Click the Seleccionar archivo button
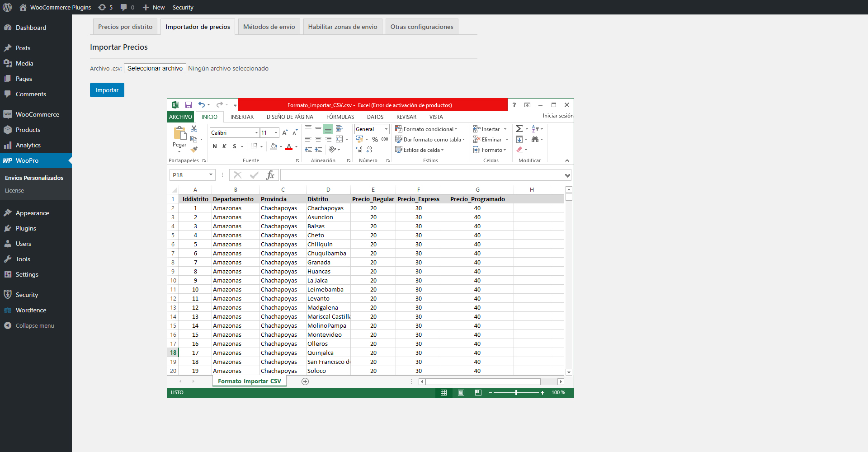The width and height of the screenshot is (868, 452). 155,68
